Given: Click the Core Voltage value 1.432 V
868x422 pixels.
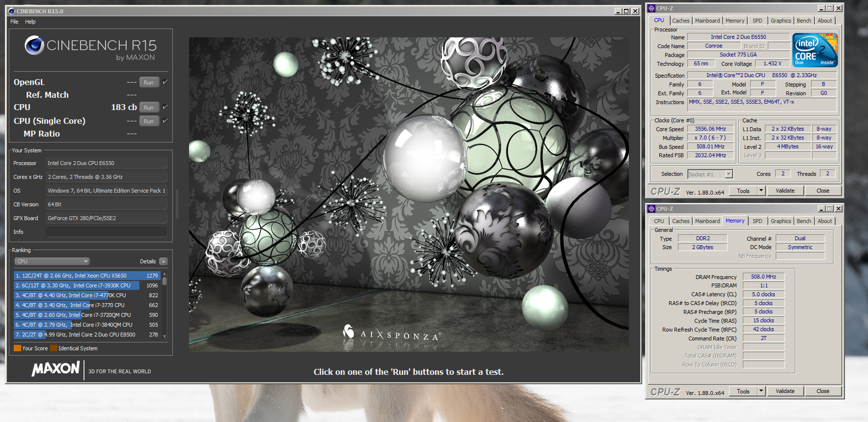Looking at the screenshot, I should point(772,63).
